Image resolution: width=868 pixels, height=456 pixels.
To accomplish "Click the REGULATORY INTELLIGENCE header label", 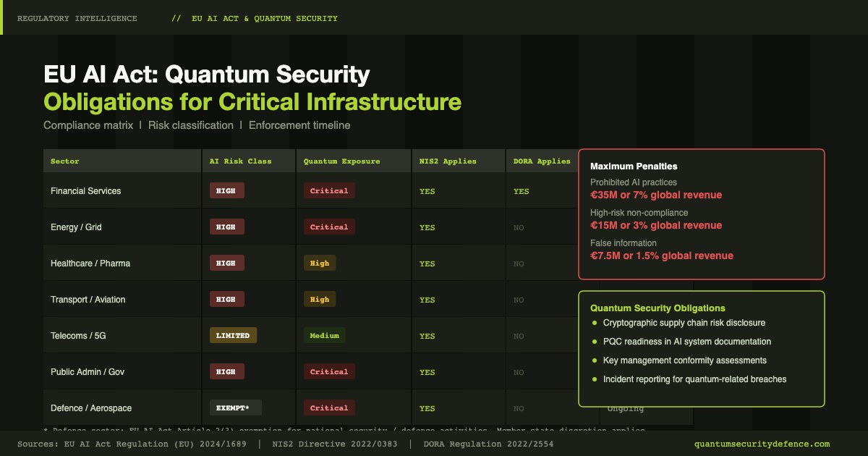I will pos(77,18).
